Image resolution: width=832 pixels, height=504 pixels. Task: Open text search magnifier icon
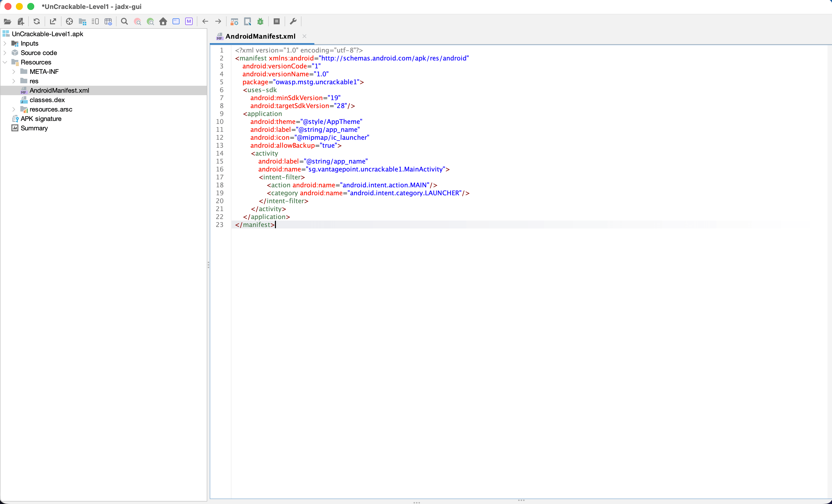tap(124, 22)
